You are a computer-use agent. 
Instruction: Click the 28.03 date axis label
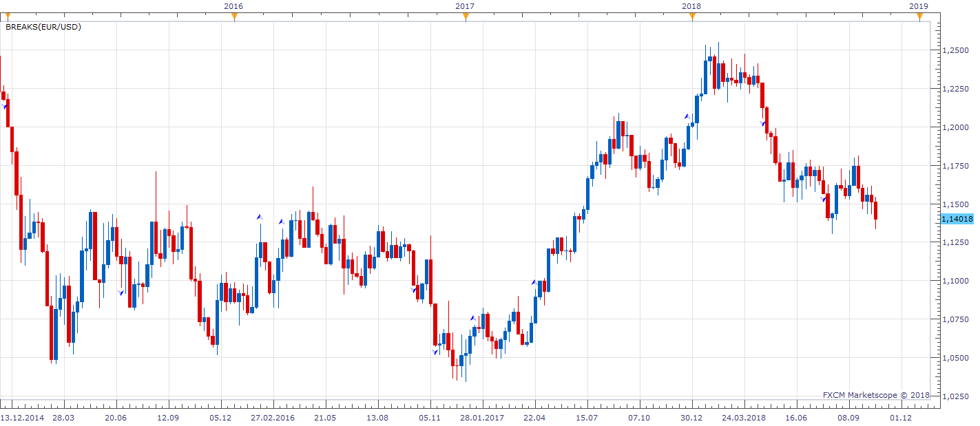click(x=64, y=418)
